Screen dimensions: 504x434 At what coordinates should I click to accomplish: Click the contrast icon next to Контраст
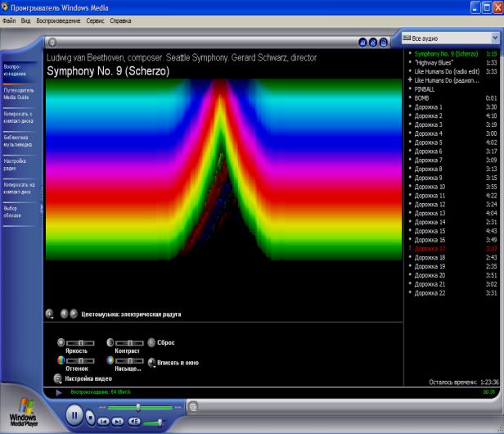(x=110, y=342)
